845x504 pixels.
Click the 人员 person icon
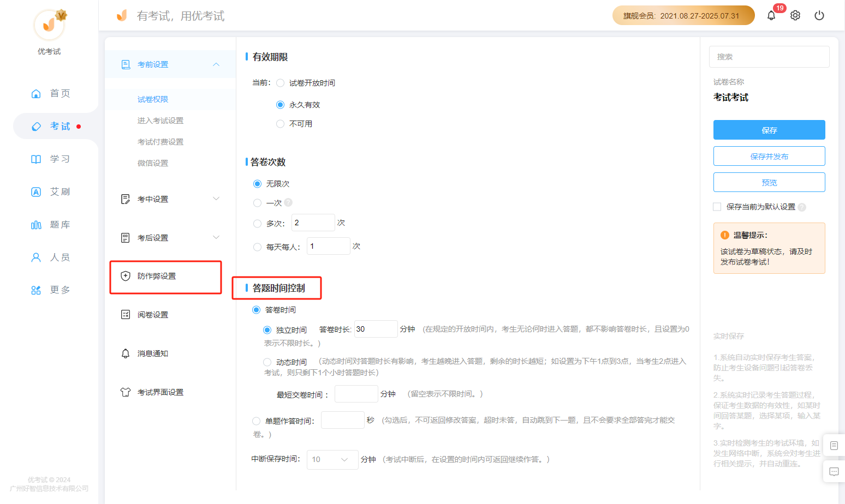(36, 257)
